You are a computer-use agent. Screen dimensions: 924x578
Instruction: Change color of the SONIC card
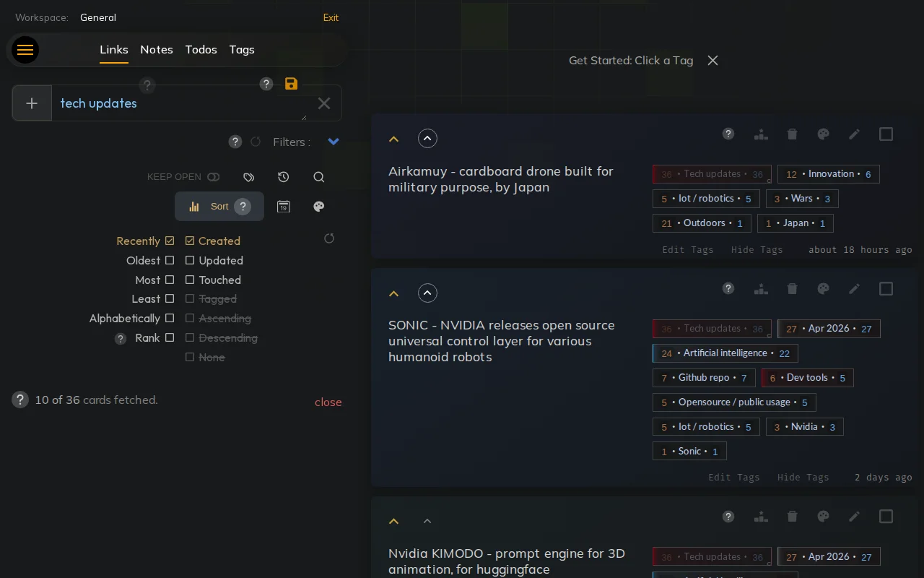[x=823, y=288]
